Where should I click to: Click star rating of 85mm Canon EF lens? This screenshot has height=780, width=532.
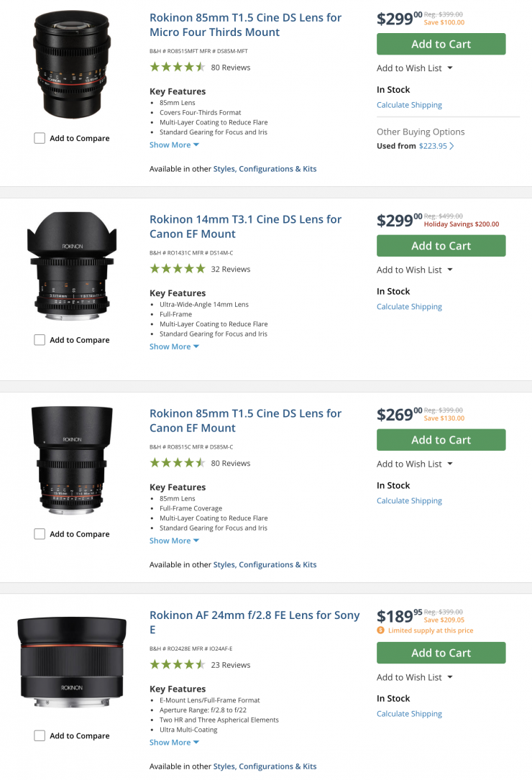(177, 463)
